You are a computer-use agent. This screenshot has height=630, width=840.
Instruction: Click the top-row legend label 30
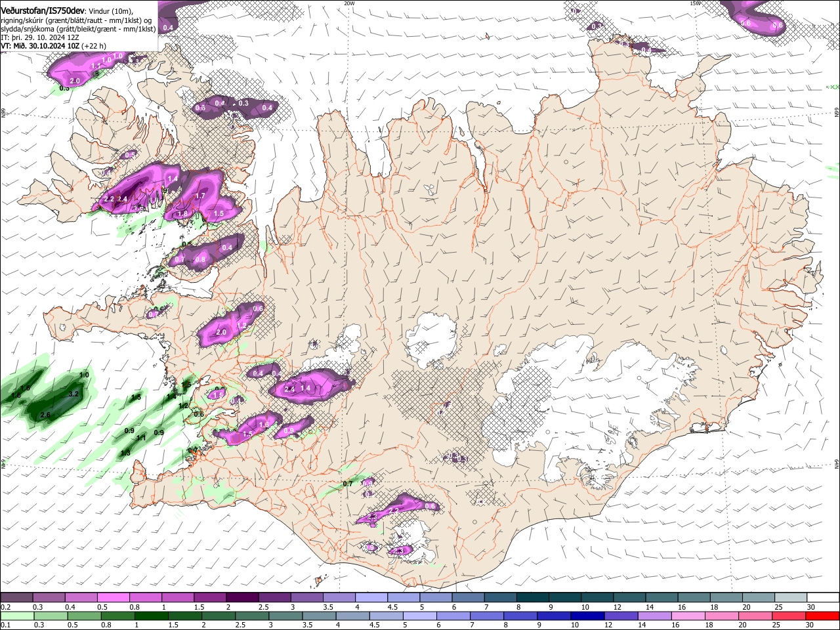click(811, 607)
